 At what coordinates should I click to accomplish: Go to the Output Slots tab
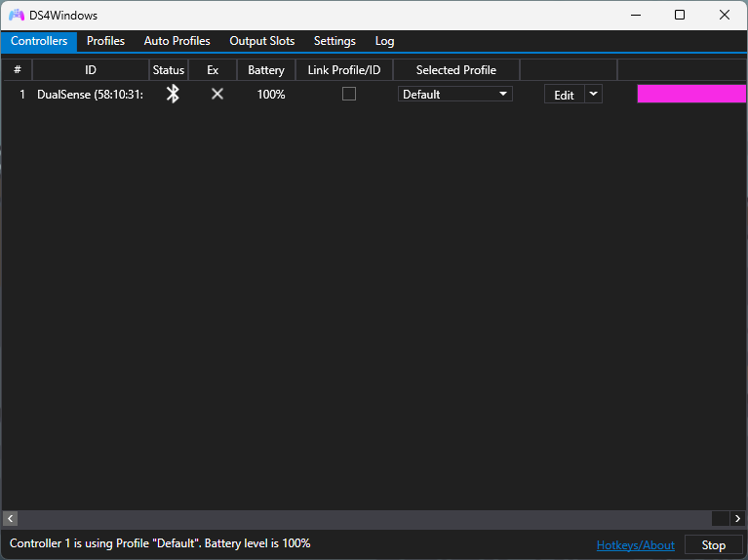pyautogui.click(x=261, y=41)
